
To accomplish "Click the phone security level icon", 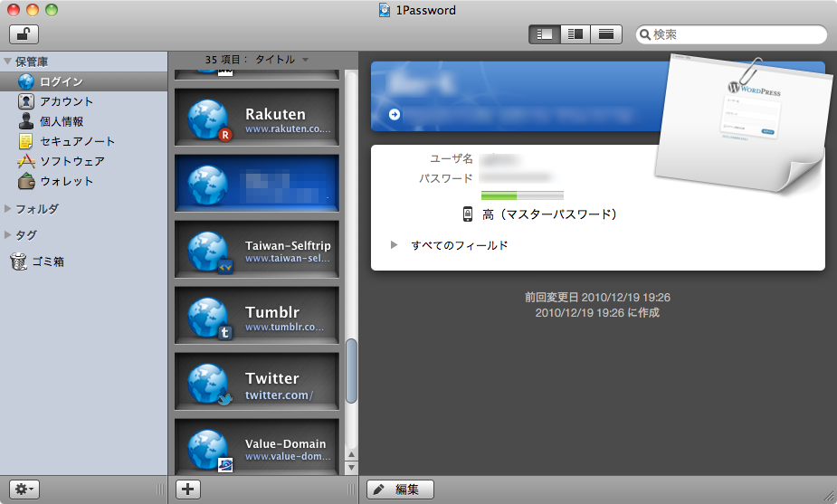I will tap(468, 214).
